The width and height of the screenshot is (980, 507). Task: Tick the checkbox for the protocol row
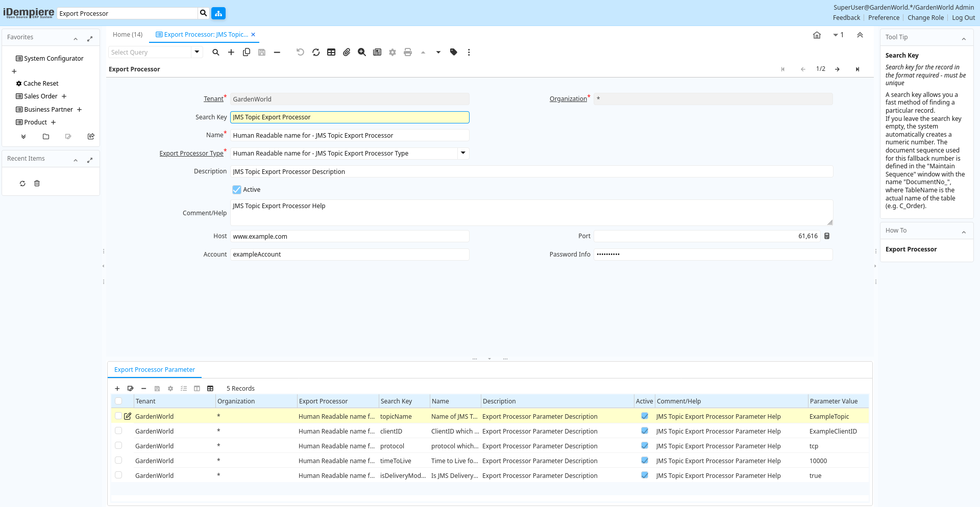(118, 446)
